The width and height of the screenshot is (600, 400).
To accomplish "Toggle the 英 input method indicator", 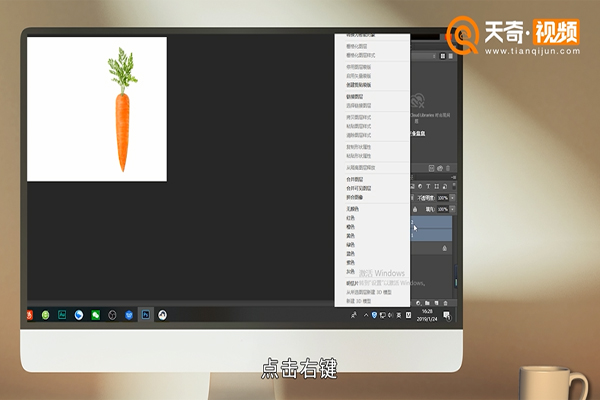I will (x=399, y=315).
